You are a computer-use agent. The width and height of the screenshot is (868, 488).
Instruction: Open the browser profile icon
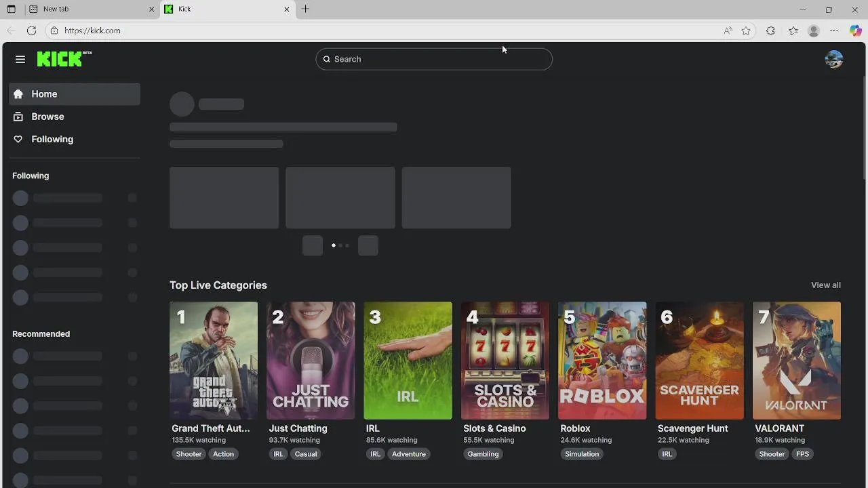pyautogui.click(x=814, y=30)
